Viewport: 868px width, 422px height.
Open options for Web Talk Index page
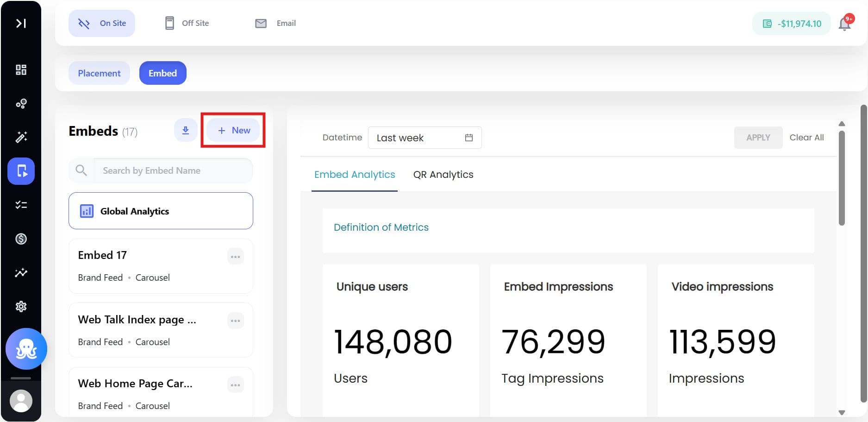tap(235, 321)
